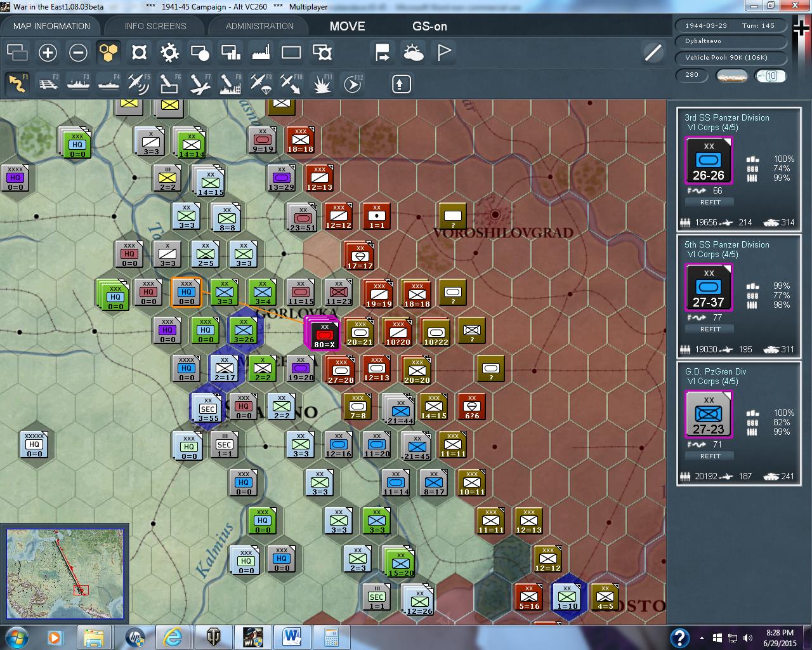Click the Vehicle Pool 90K readout
This screenshot has height=650, width=812.
click(730, 58)
